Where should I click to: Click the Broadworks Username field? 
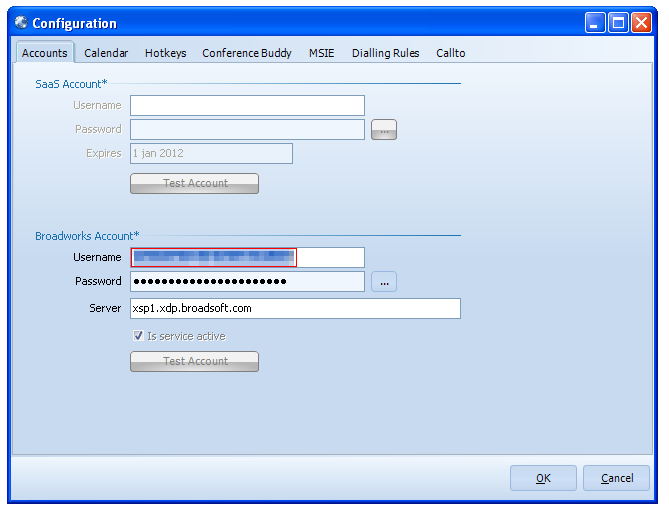click(247, 258)
